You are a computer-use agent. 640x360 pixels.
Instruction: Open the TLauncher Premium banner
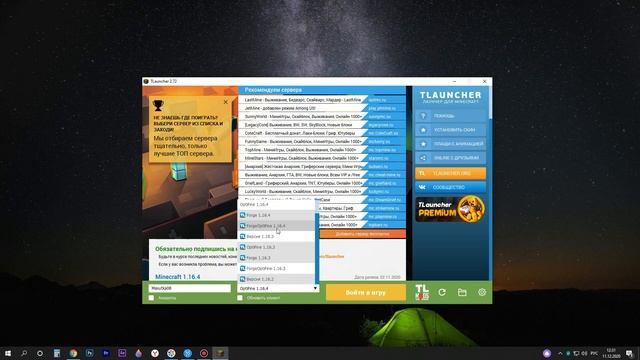click(451, 209)
